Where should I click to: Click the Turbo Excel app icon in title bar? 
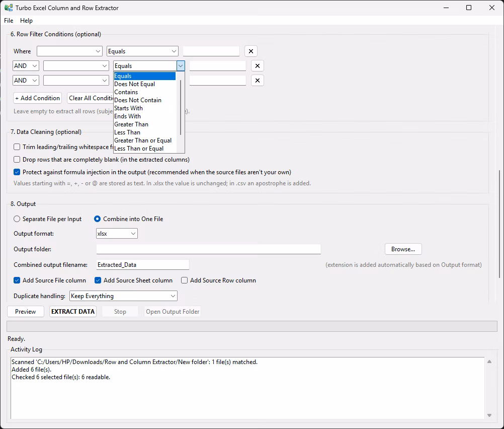[9, 8]
